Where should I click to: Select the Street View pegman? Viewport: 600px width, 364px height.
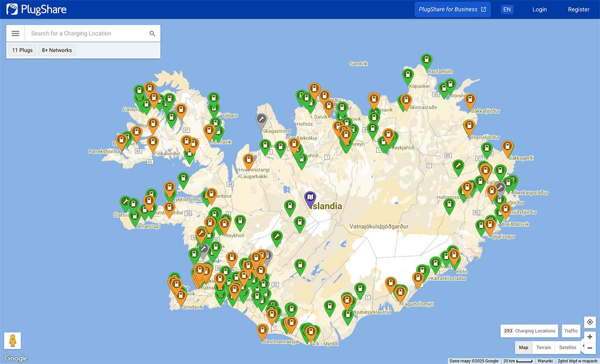click(12, 341)
